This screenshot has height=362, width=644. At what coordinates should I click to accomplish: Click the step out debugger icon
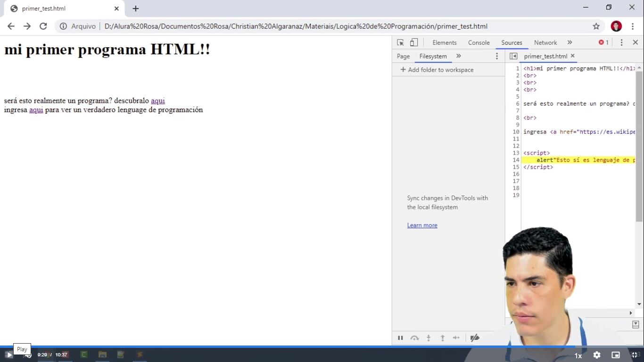pos(442,337)
